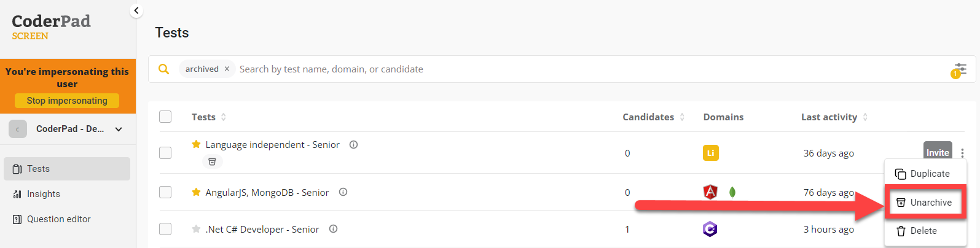Toggle the select-all tests checkbox

tap(165, 117)
